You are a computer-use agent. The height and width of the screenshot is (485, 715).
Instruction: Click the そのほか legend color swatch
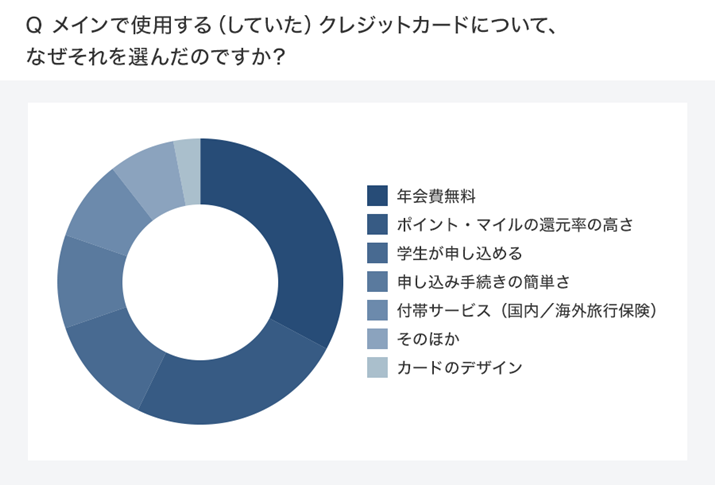click(377, 339)
